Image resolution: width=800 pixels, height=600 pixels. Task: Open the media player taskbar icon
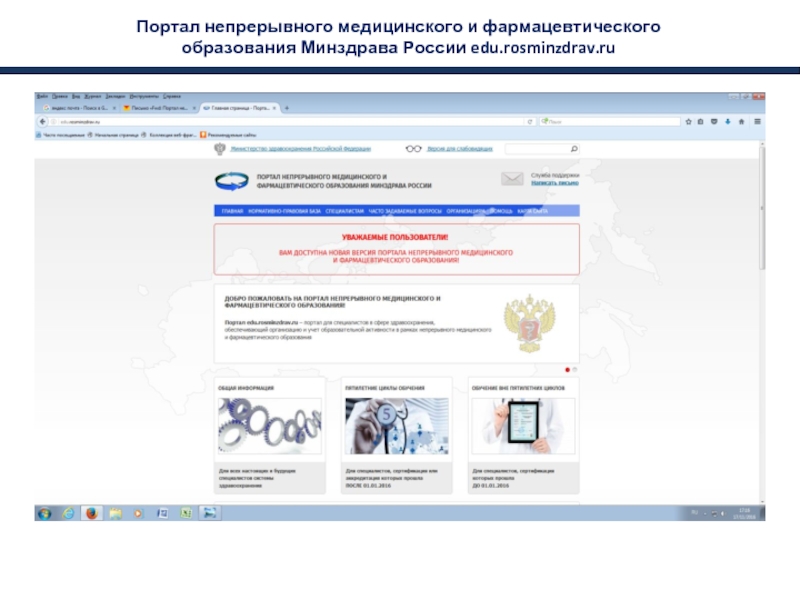click(x=138, y=513)
